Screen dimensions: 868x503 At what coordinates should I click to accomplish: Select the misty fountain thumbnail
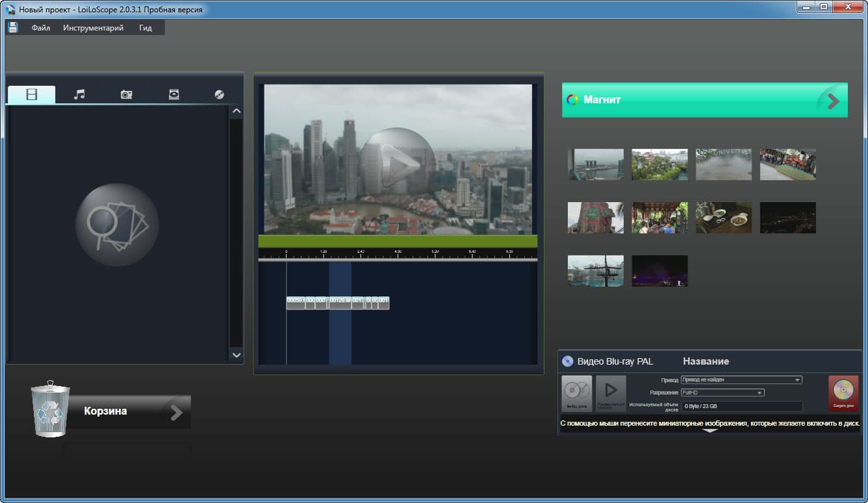pos(724,164)
